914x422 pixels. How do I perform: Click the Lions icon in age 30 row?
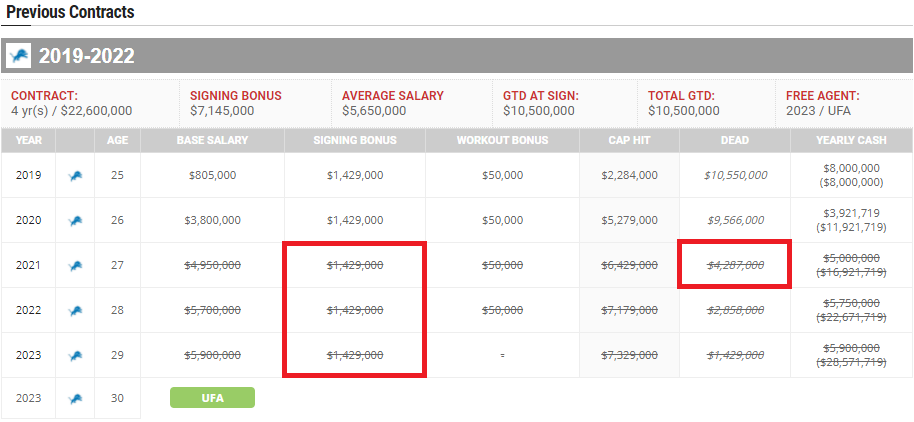[75, 398]
